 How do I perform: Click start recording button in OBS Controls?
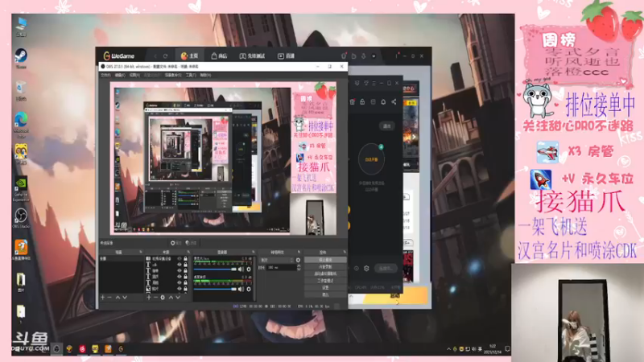325,267
